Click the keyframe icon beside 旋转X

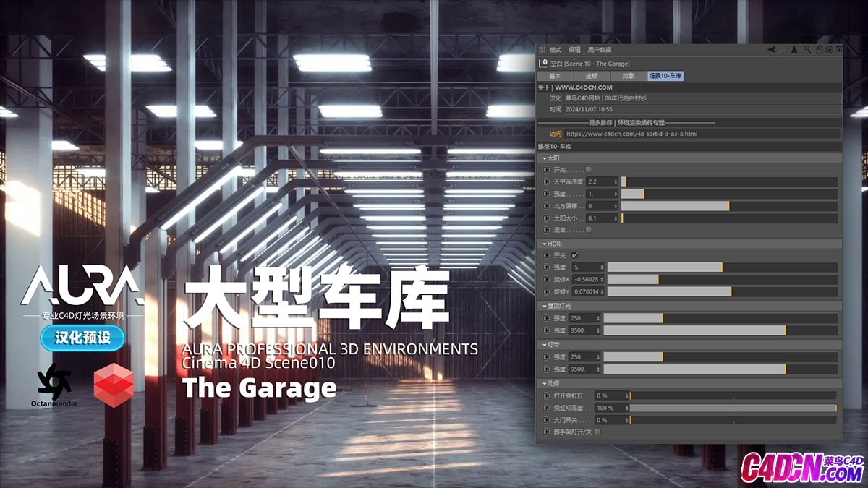point(546,279)
